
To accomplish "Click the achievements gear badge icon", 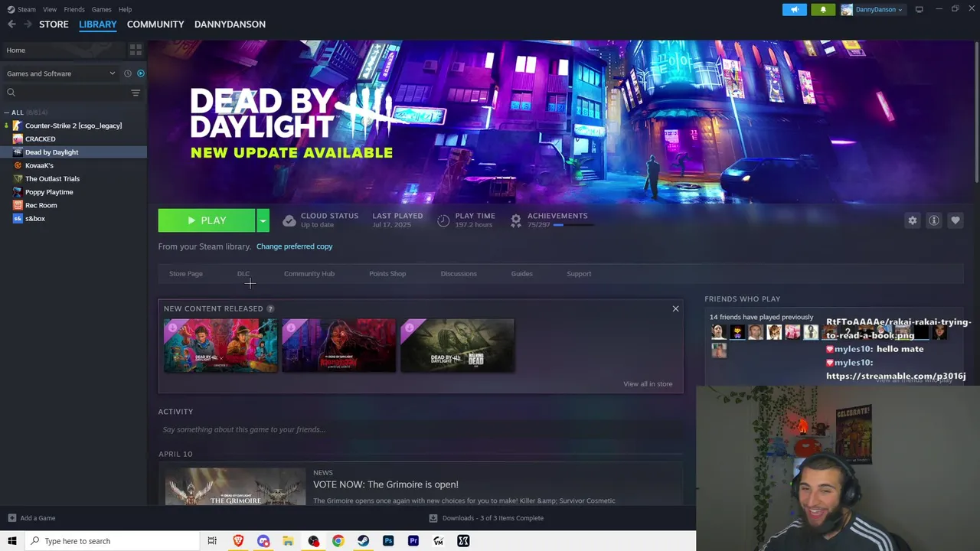I will 516,220.
